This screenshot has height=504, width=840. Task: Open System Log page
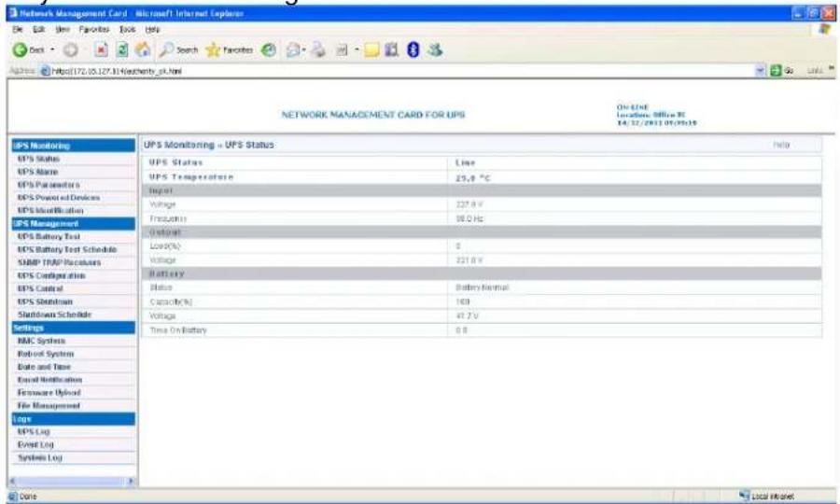click(40, 457)
